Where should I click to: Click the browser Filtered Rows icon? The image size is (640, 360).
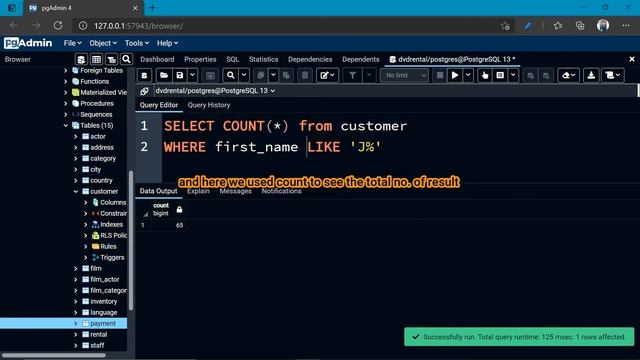pos(111,60)
